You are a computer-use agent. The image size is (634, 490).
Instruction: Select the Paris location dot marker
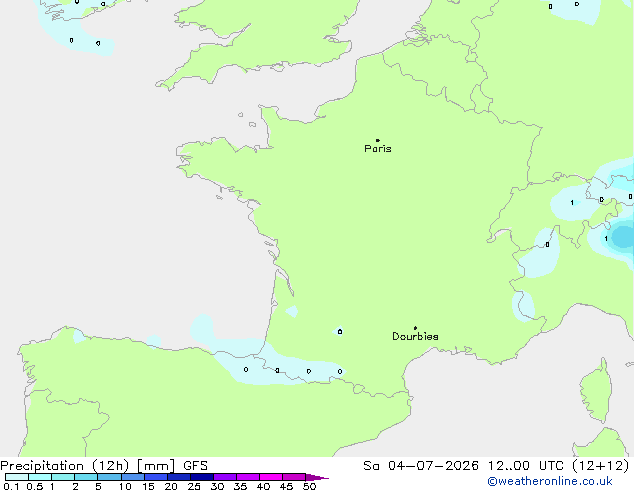(378, 140)
